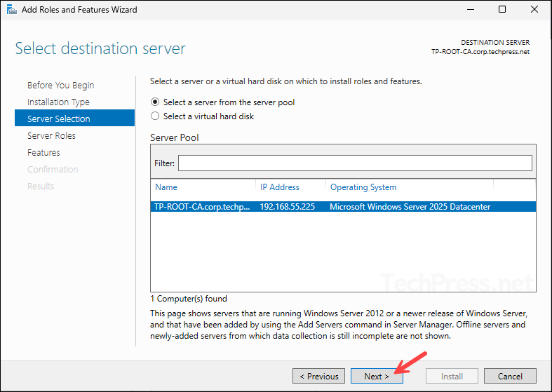The width and height of the screenshot is (552, 392).
Task: Click the Confirmation step in sidebar
Action: 53,169
